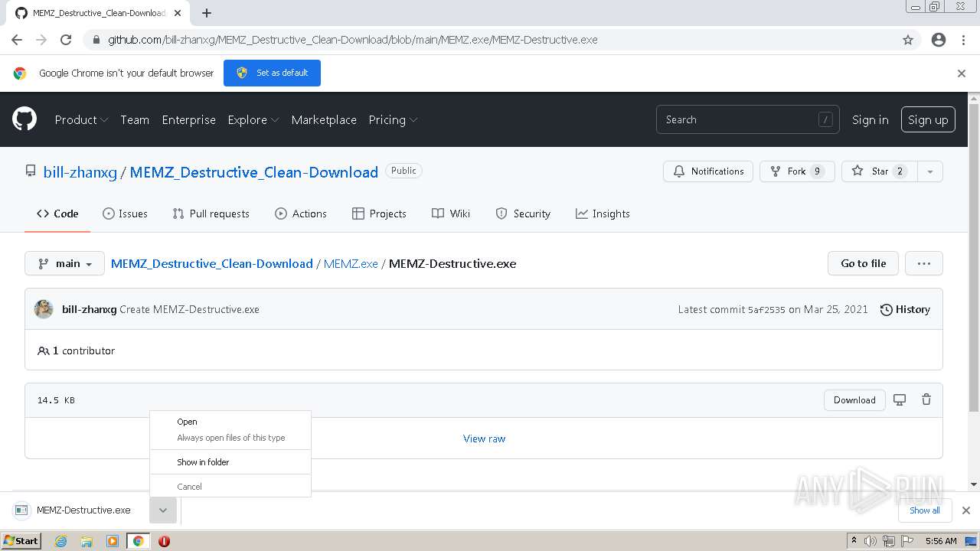Click View raw link

pyautogui.click(x=484, y=439)
